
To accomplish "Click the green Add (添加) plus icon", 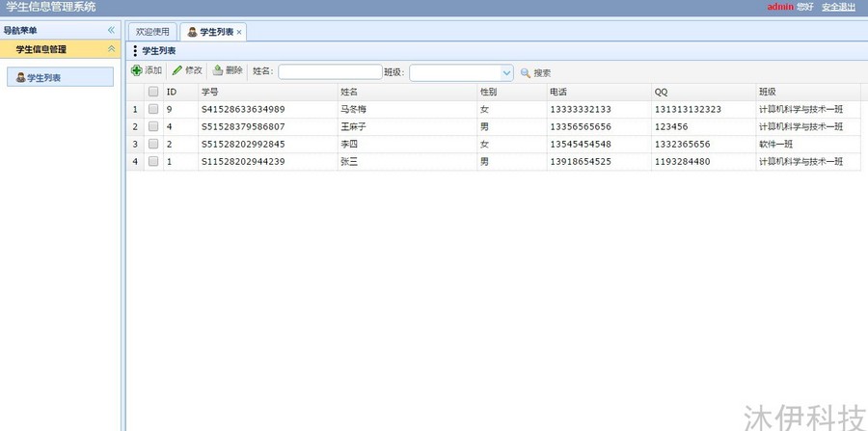I will 137,70.
